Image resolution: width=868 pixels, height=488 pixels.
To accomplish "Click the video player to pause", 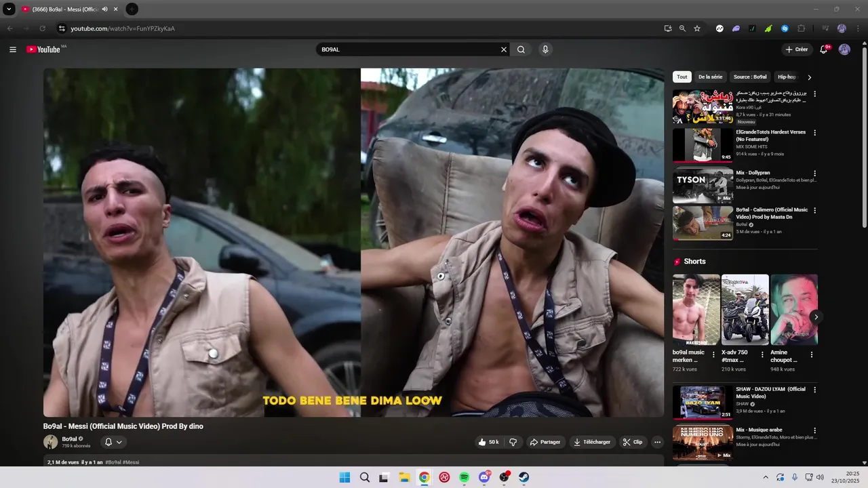I will click(353, 242).
